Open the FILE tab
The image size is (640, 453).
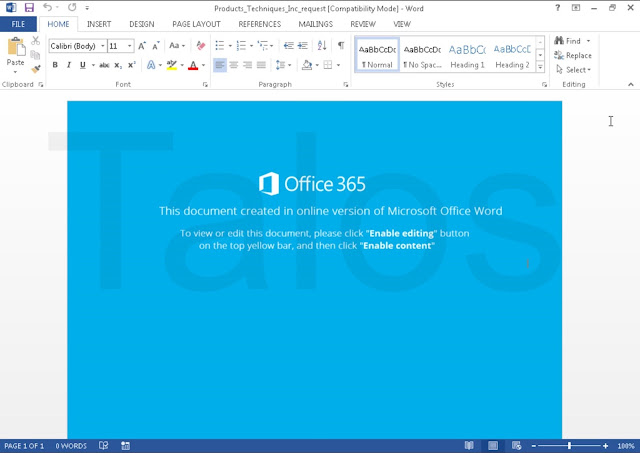[18, 24]
